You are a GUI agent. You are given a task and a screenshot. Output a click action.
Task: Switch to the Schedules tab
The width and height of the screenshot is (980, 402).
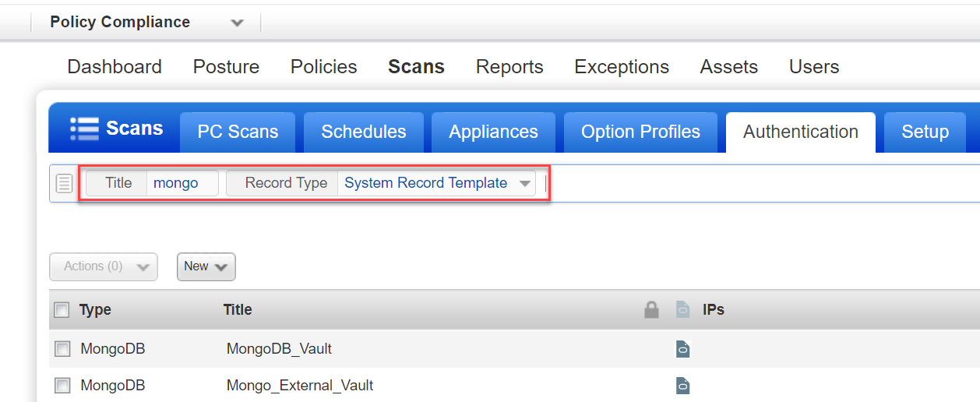tap(363, 132)
